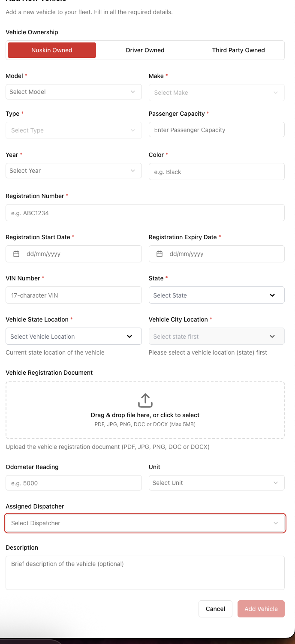
Task: Select Nuskin Owned ownership option
Action: (x=52, y=50)
